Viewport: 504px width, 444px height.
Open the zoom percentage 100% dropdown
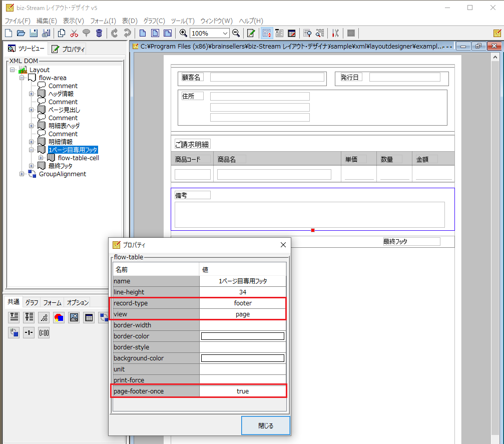[x=225, y=33]
